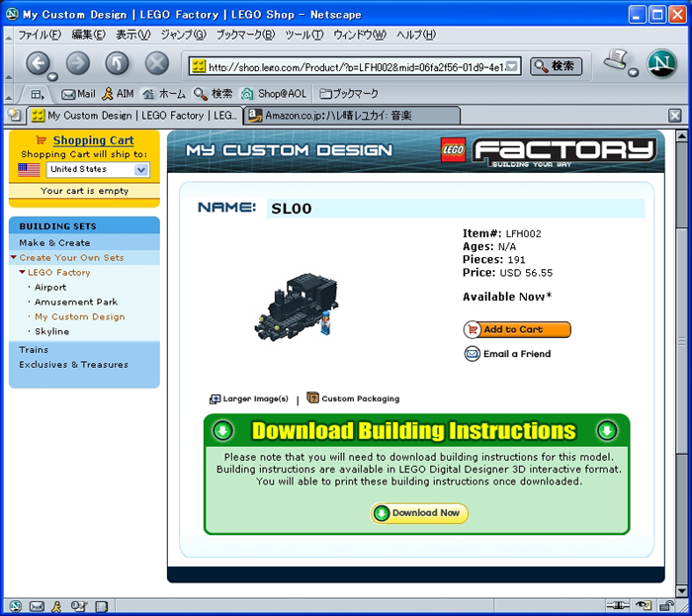Click right green download arrow icon in banner

coord(607,431)
